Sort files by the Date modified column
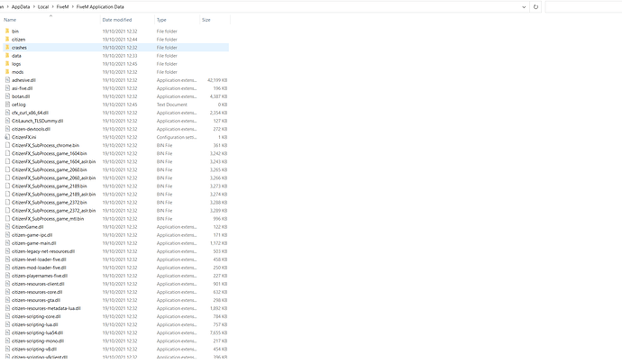622x364 pixels. click(117, 20)
